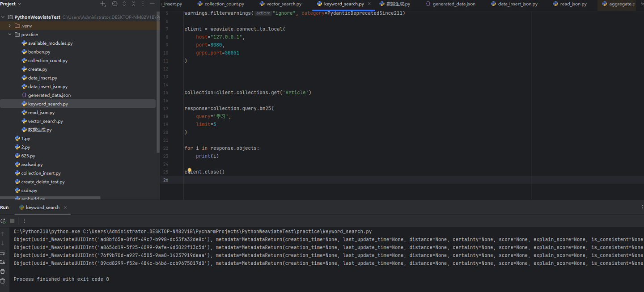This screenshot has width=644, height=292.
Task: Close the keyword_search run tab
Action: click(65, 207)
